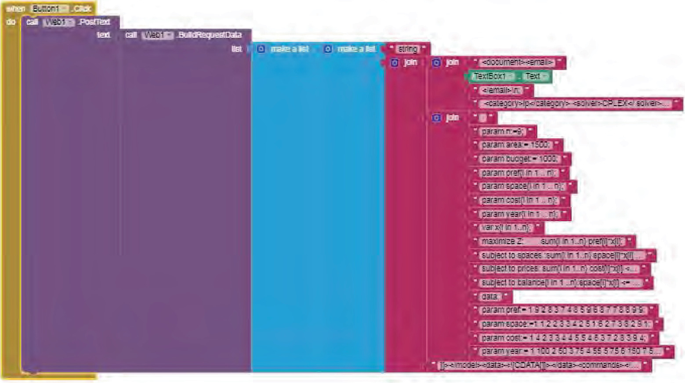Open Text property dropdown on TextBox1 block
The height and width of the screenshot is (383, 685).
coord(536,76)
